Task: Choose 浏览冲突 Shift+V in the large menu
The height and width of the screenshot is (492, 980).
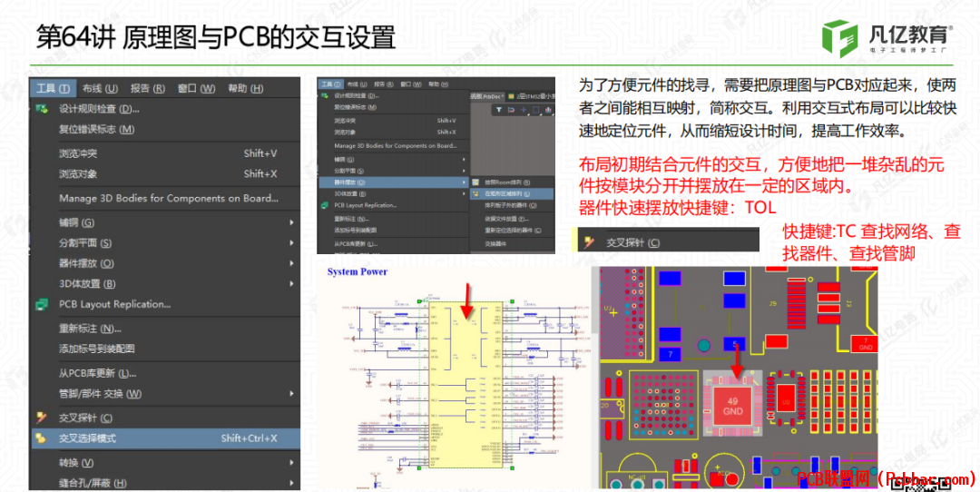Action: (165, 153)
